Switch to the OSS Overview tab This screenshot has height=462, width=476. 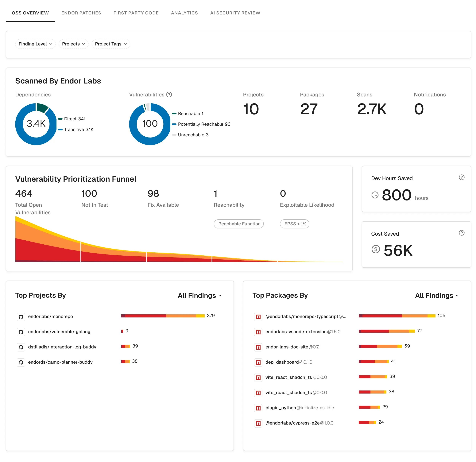[30, 13]
